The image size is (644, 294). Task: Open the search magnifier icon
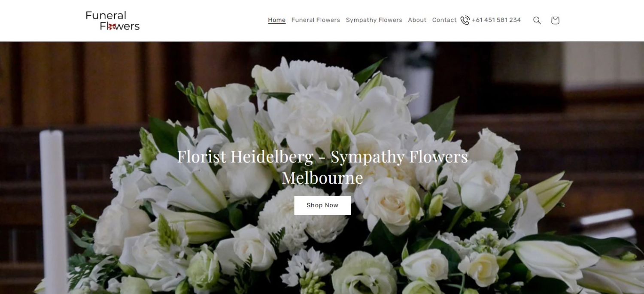(x=537, y=20)
